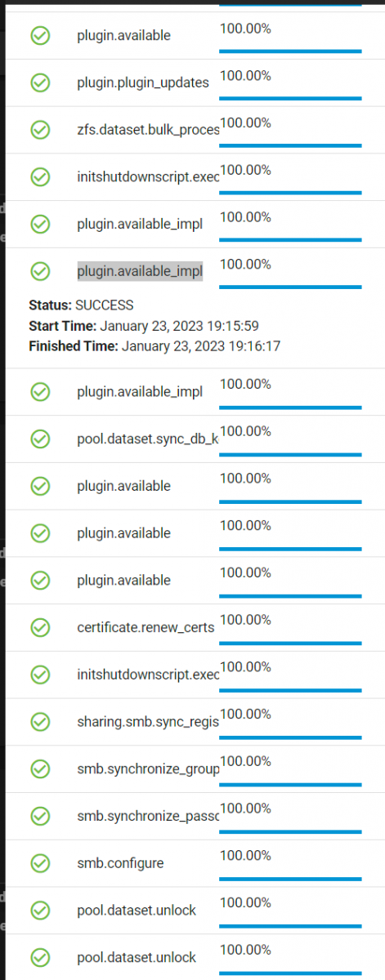This screenshot has height=980, width=385.
Task: Click the Status: SUCCESS text
Action: coord(81,305)
